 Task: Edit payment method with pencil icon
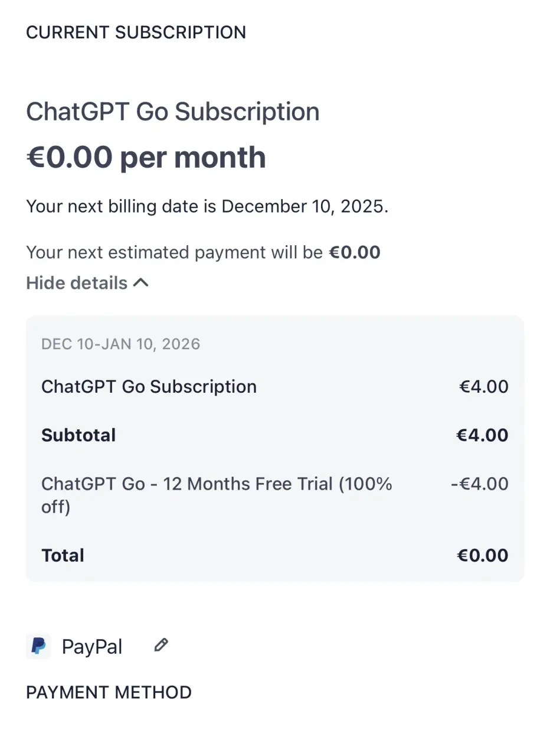pos(161,645)
